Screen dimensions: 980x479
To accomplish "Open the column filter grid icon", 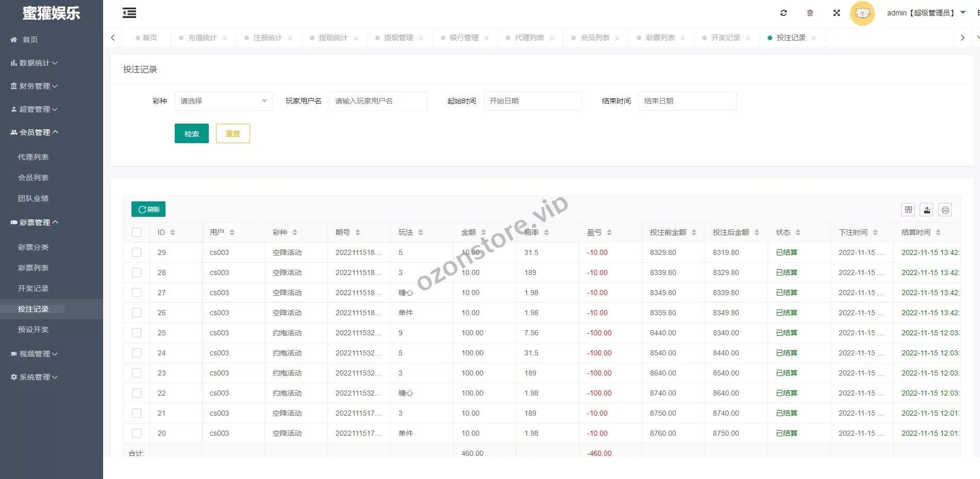I will tap(908, 210).
